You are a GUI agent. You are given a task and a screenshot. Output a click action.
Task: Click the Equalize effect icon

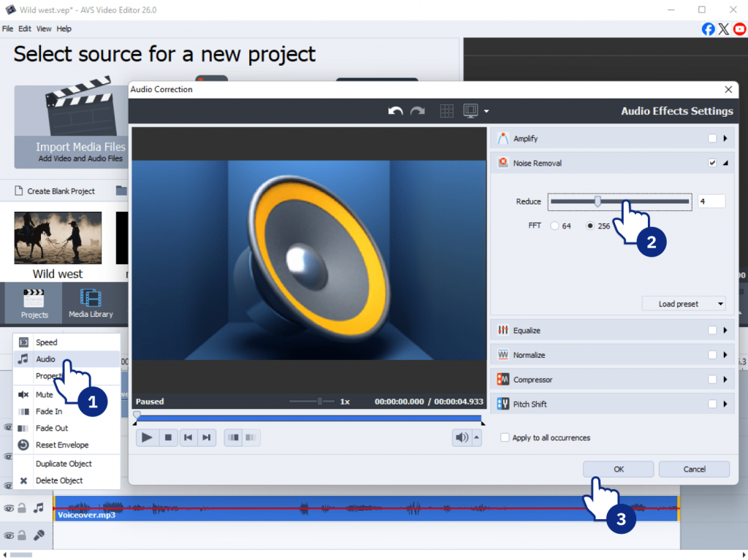503,330
